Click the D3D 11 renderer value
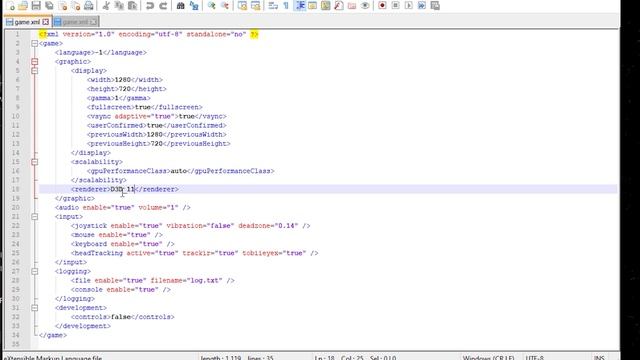Screen dimensions: 640x360 point(122,189)
